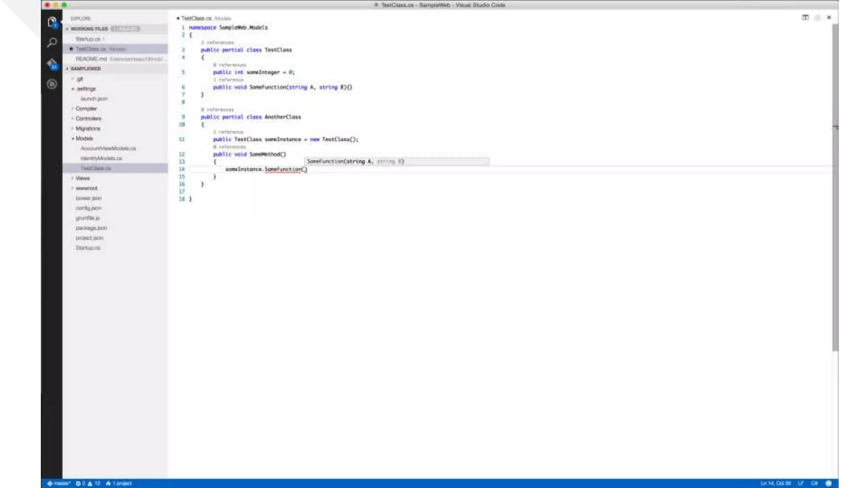The image size is (868, 488).
Task: Open the Debug view icon
Action: point(52,84)
